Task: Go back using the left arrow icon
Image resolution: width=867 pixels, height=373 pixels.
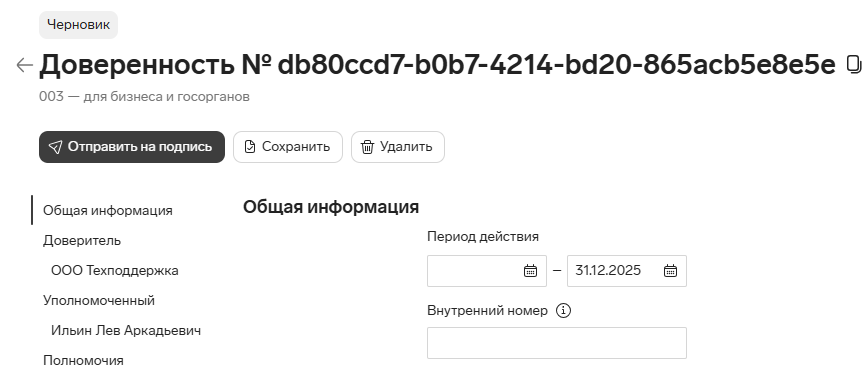Action: [x=24, y=65]
